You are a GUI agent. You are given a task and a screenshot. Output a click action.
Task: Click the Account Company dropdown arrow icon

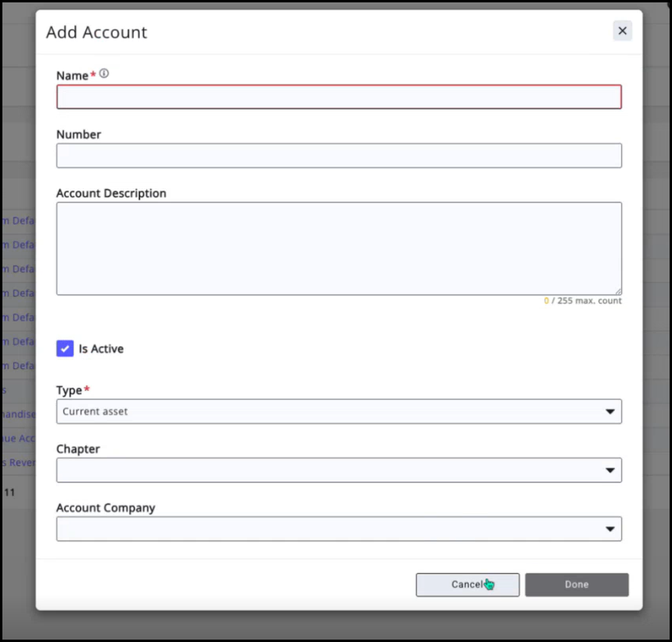(609, 529)
